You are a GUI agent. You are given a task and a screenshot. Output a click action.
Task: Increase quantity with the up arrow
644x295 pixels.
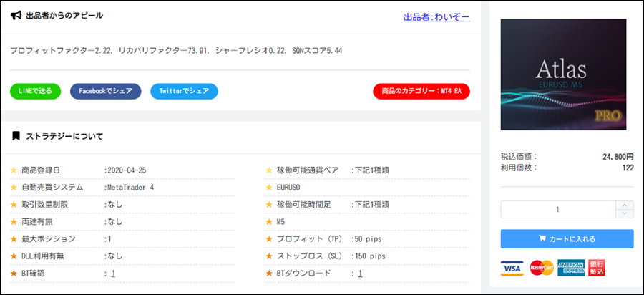(625, 205)
